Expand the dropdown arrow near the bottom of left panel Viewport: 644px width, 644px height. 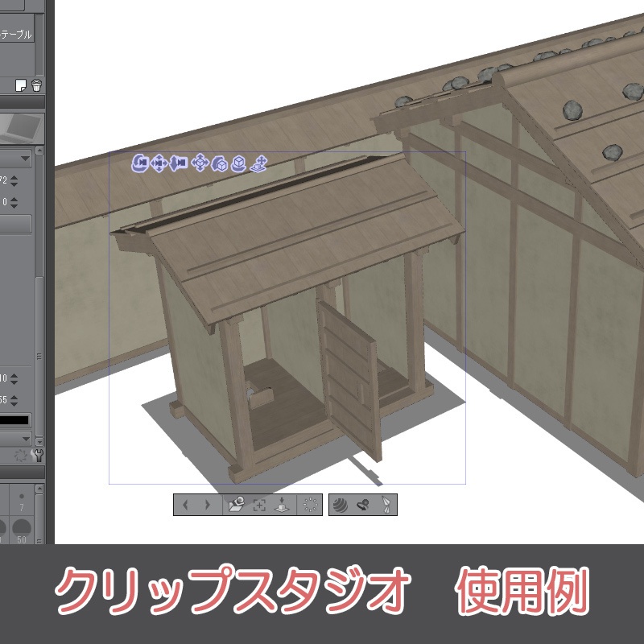(27, 439)
